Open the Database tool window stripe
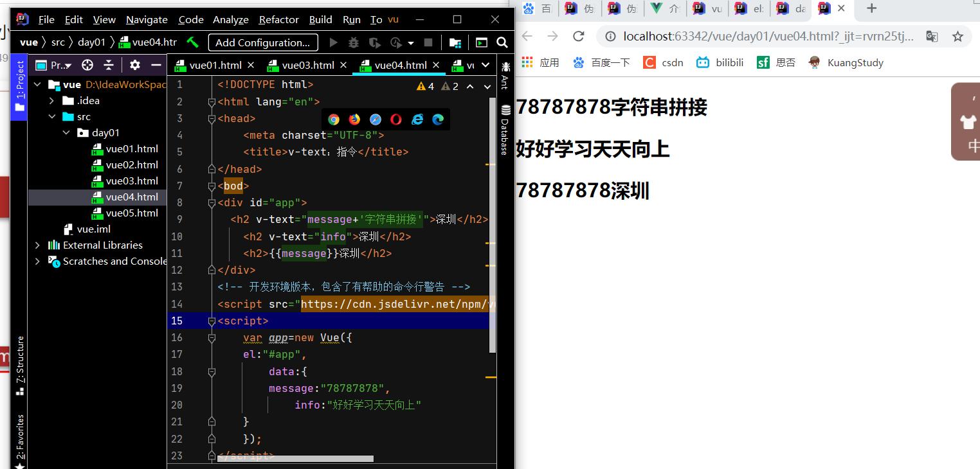 505,137
